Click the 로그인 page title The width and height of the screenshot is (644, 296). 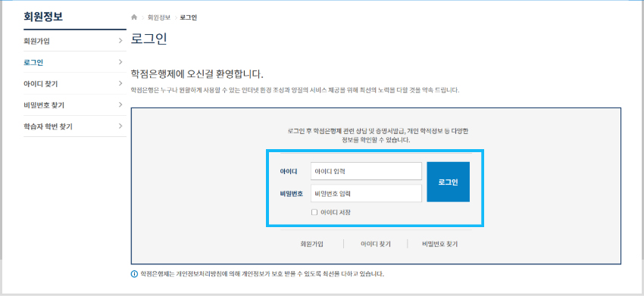[x=148, y=39]
